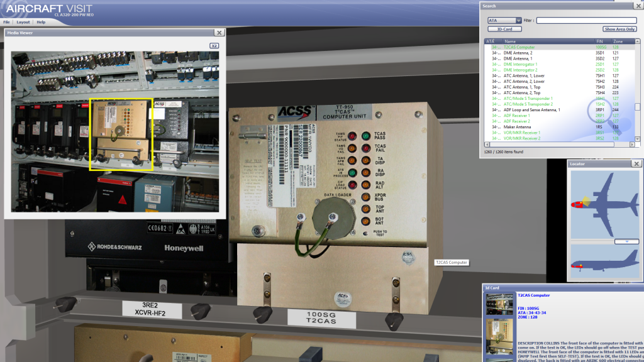Viewport: 644px width, 362px height.
Task: Select VOR/MKR Receiver 1 row
Action: click(x=559, y=133)
